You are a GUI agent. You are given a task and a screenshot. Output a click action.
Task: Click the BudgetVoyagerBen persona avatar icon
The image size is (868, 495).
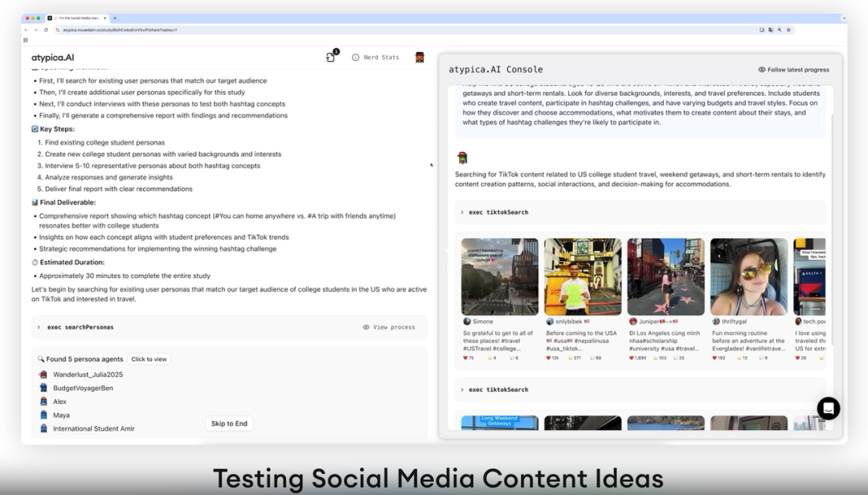pyautogui.click(x=43, y=388)
